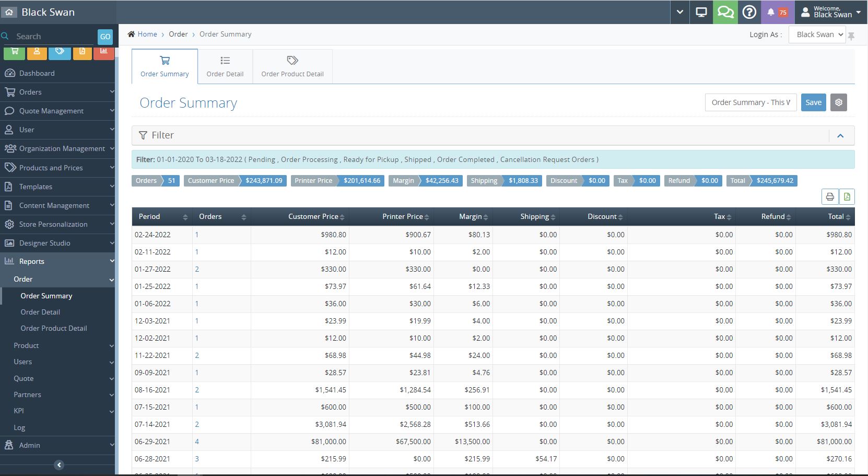This screenshot has height=476, width=868.
Task: Open the 4 orders link for 06-29-2021
Action: 197,442
